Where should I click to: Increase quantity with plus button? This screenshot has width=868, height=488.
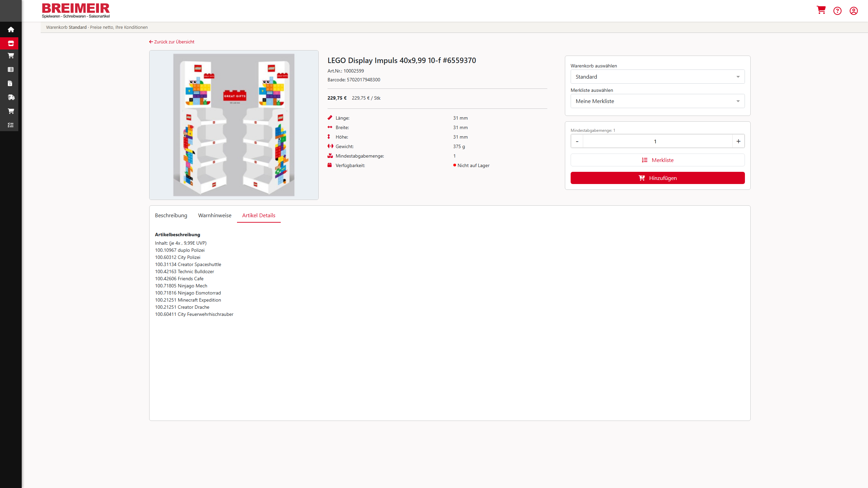(x=738, y=141)
